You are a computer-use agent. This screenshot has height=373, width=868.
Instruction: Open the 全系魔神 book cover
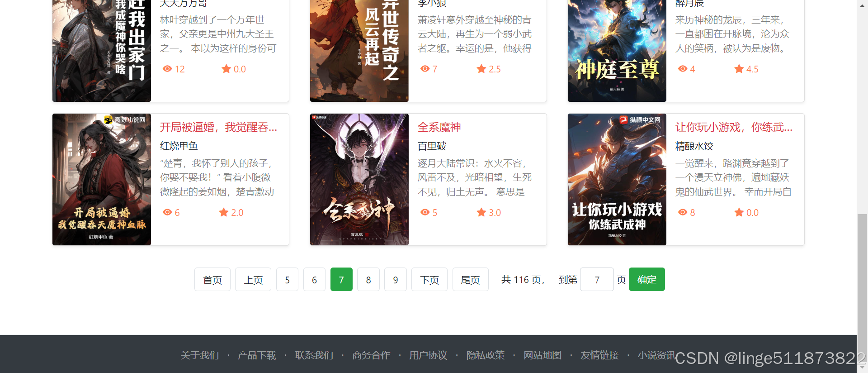(x=359, y=179)
